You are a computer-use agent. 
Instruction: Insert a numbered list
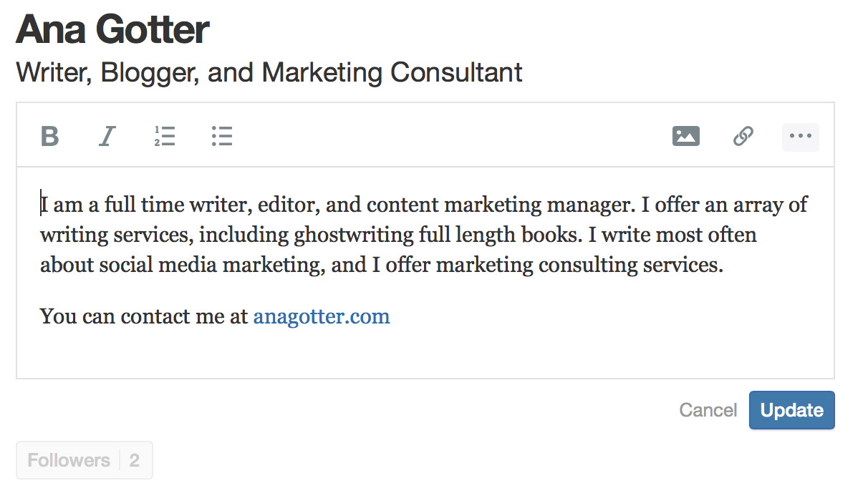(164, 136)
